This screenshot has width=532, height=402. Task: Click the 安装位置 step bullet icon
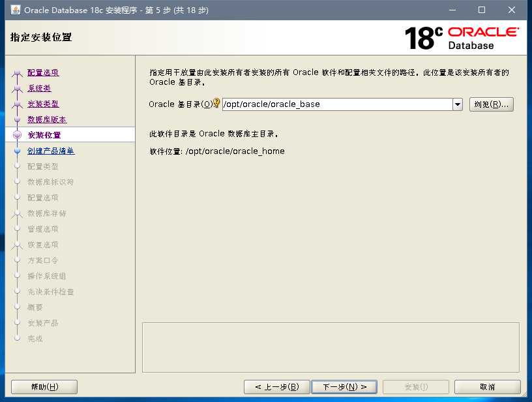tap(18, 135)
